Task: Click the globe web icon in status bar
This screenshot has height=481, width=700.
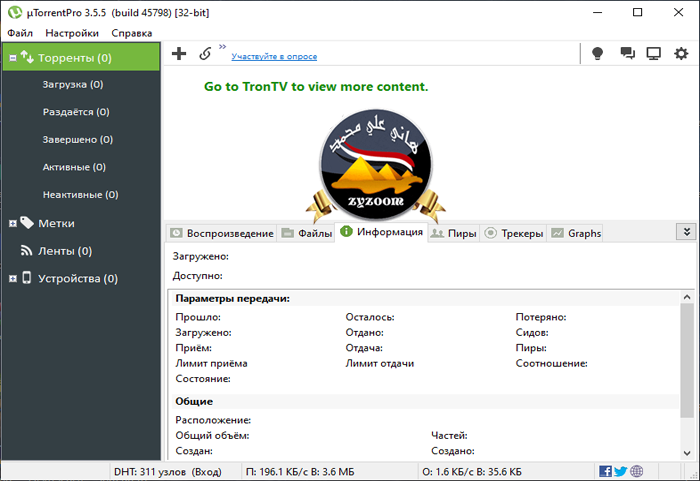Action: tap(637, 471)
